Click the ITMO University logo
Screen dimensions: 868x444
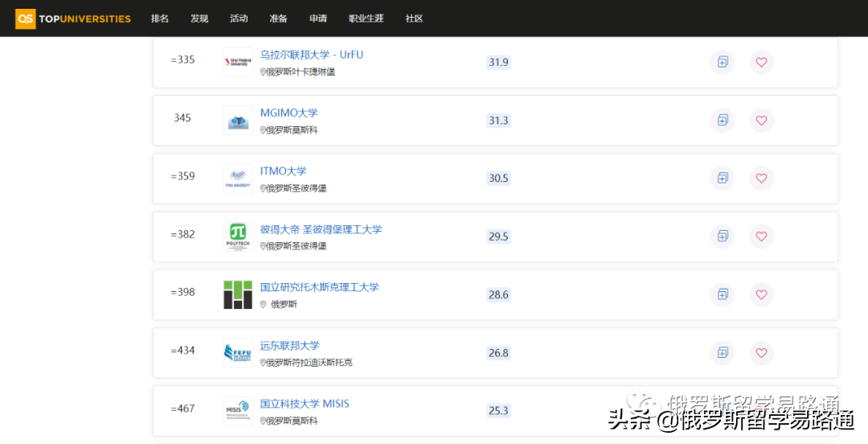[238, 179]
